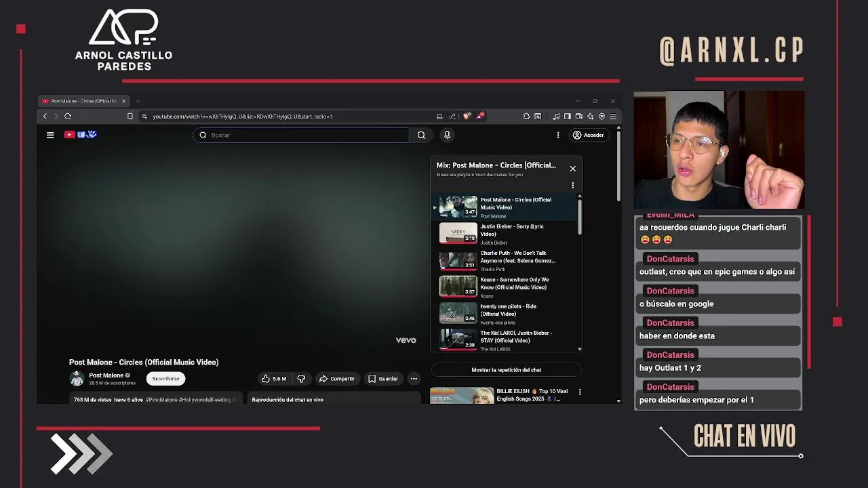Image resolution: width=868 pixels, height=488 pixels.
Task: Click the URL in the address bar
Action: click(x=242, y=117)
